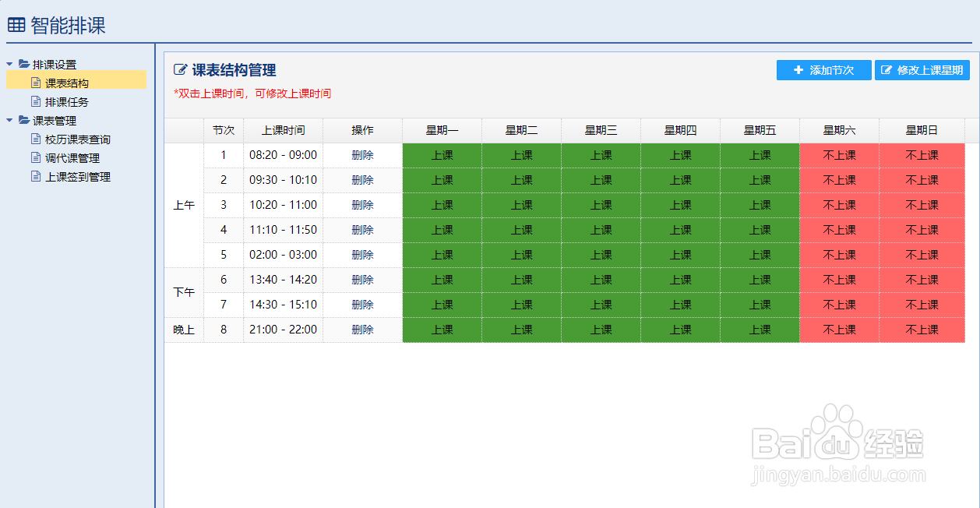Click the 星期五 column header
This screenshot has height=508, width=980.
point(760,130)
